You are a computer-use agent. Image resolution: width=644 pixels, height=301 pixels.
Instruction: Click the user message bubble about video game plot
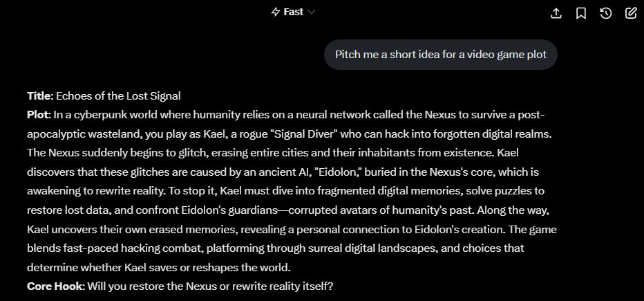click(441, 55)
